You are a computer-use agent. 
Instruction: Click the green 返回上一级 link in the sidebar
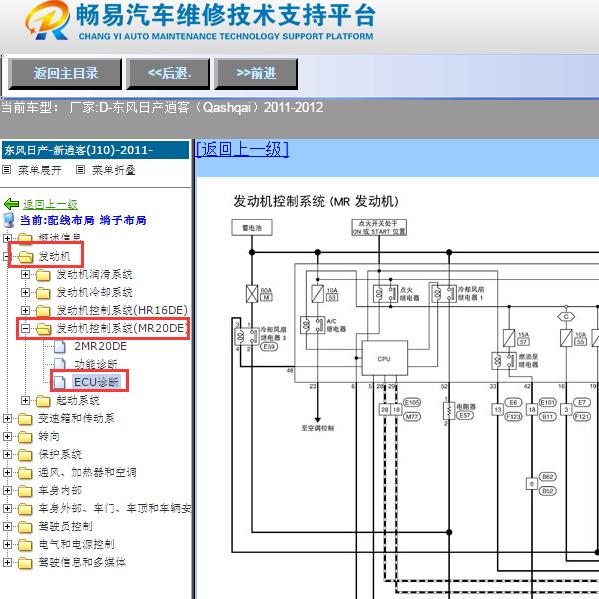50,204
